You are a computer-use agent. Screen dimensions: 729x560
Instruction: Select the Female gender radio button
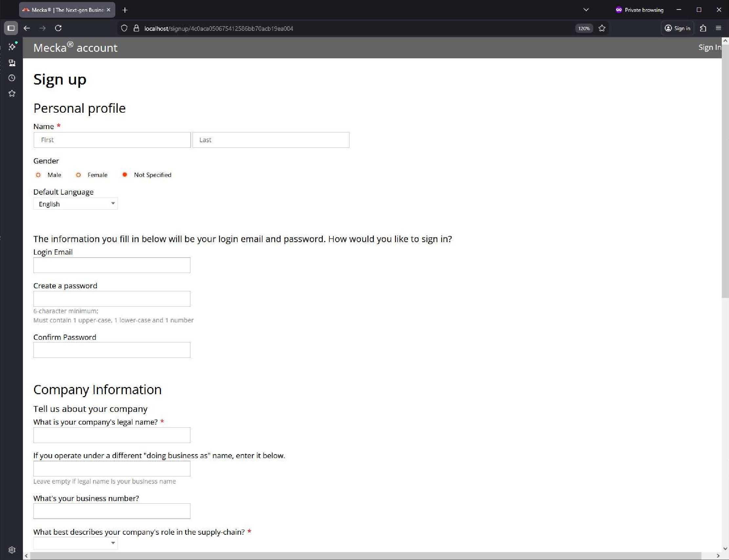pyautogui.click(x=78, y=175)
